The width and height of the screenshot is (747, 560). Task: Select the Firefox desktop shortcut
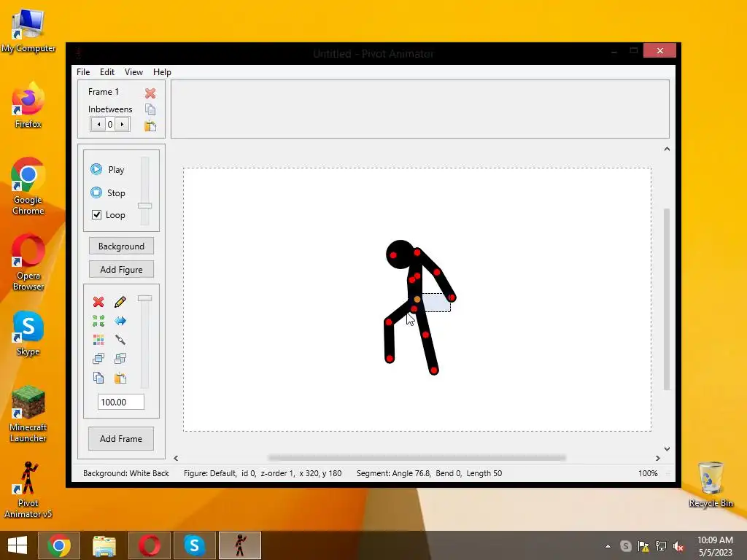tap(28, 105)
